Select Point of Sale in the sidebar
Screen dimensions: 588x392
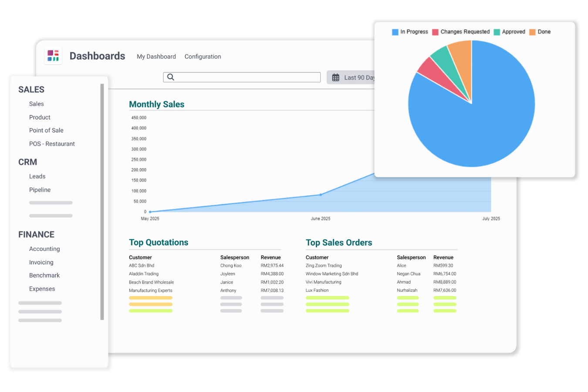46,130
